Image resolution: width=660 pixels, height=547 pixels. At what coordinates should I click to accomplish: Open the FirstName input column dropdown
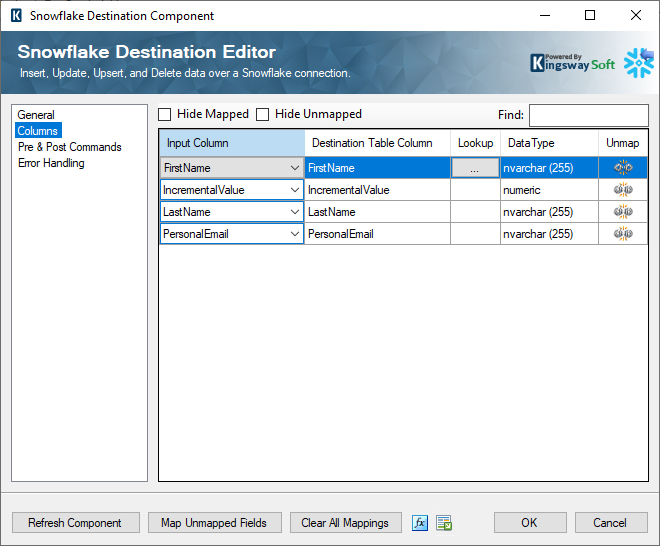pyautogui.click(x=294, y=168)
